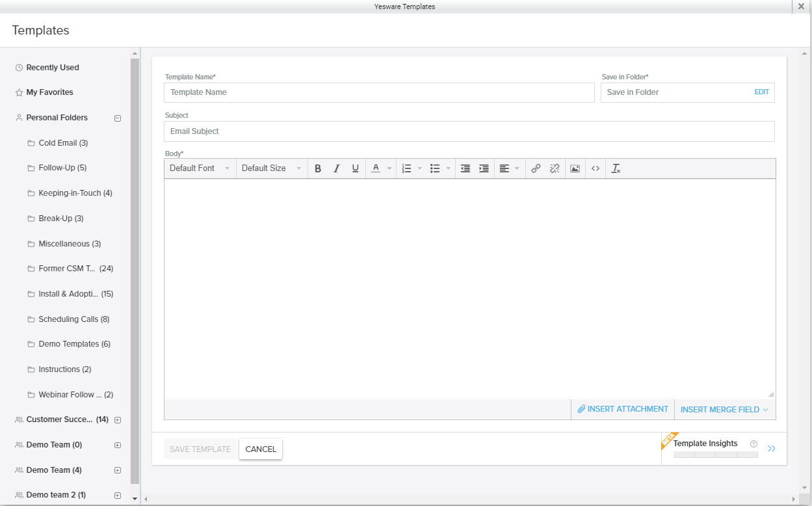This screenshot has height=506, width=812.
Task: Click the insert link chain icon
Action: [x=536, y=168]
